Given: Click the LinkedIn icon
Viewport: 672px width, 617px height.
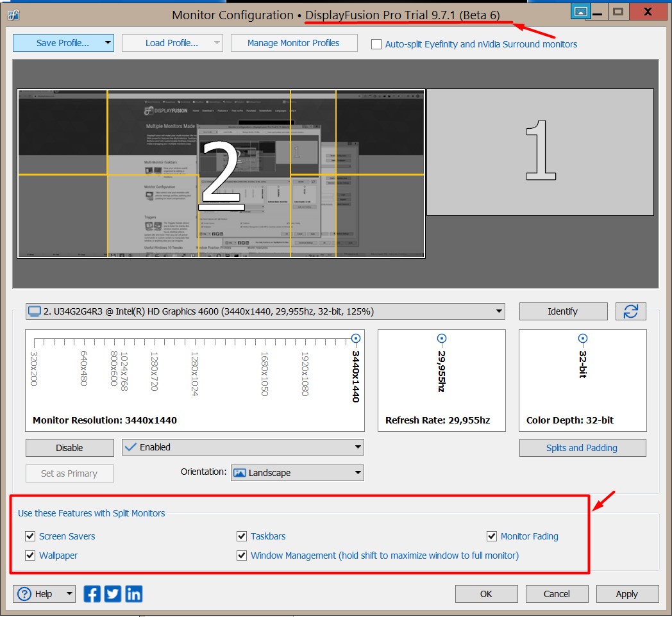Looking at the screenshot, I should click(x=134, y=594).
